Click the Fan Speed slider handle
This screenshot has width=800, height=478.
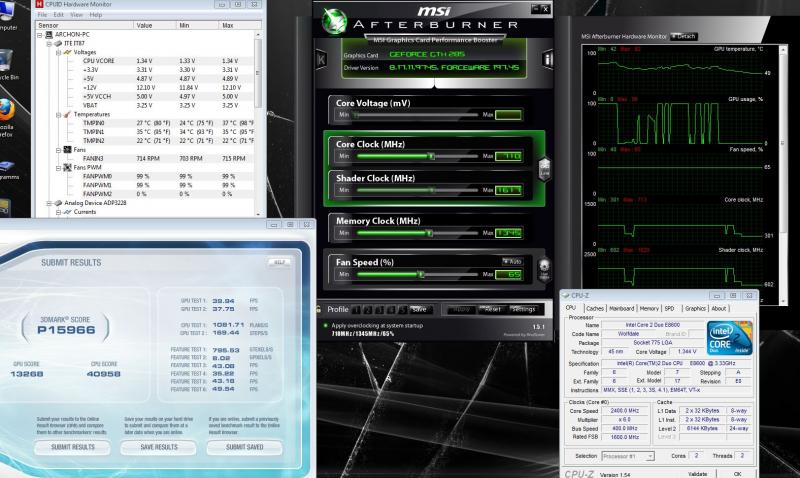[x=421, y=274]
